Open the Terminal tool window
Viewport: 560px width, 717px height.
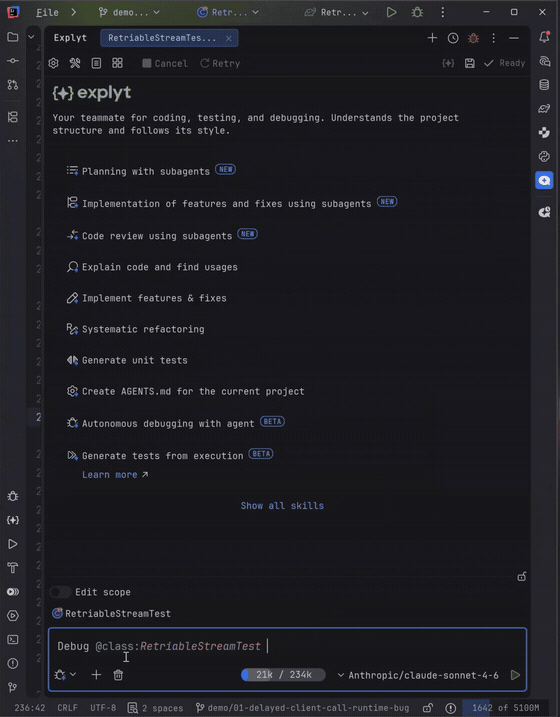[13, 639]
